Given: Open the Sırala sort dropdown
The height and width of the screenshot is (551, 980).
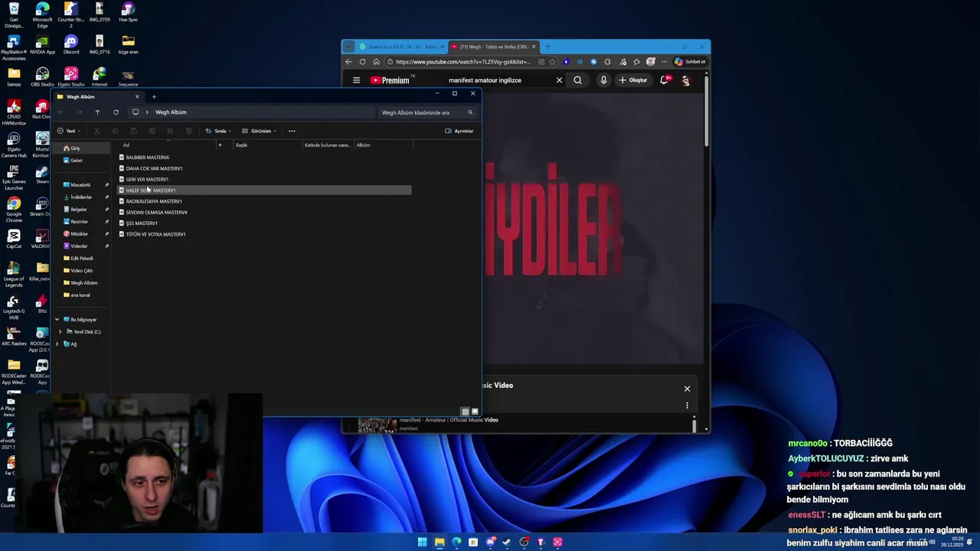Looking at the screenshot, I should pyautogui.click(x=217, y=131).
